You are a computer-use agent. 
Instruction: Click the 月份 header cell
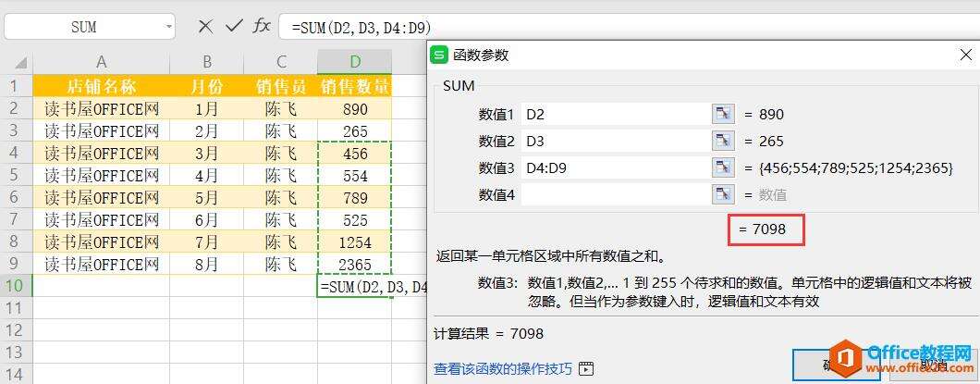(207, 86)
